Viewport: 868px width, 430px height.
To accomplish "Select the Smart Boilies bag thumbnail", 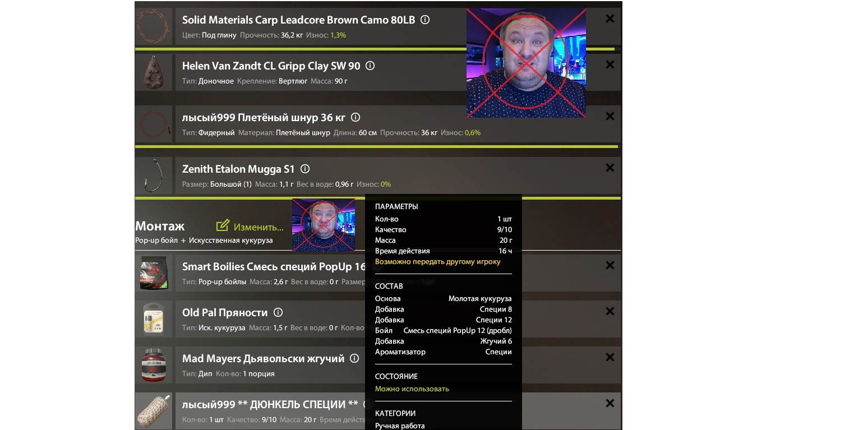I will (153, 273).
